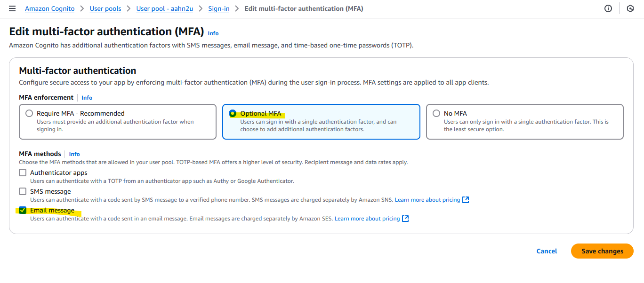
Task: Select the Require MFA option
Action: tap(29, 113)
